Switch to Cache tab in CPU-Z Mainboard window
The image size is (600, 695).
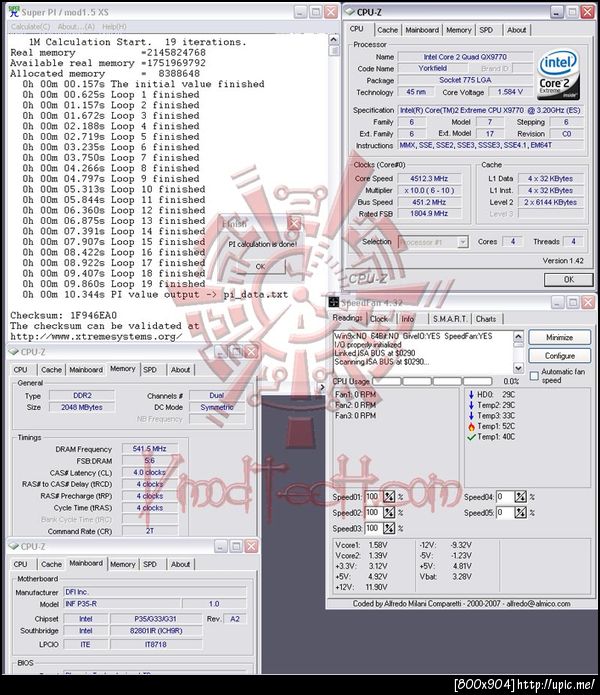click(51, 564)
